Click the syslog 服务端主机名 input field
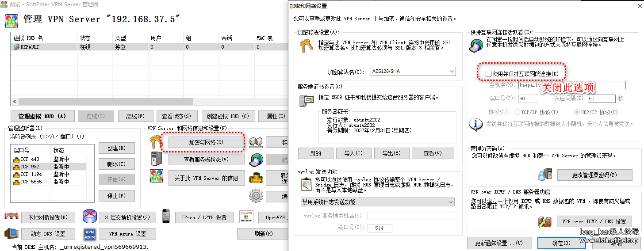Viewport: 644px width, 251px height. (x=411, y=216)
